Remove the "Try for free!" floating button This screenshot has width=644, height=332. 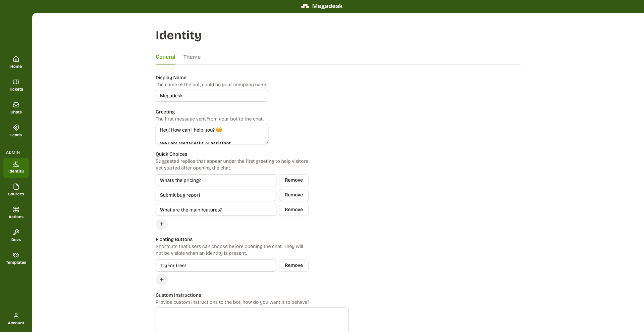(293, 266)
